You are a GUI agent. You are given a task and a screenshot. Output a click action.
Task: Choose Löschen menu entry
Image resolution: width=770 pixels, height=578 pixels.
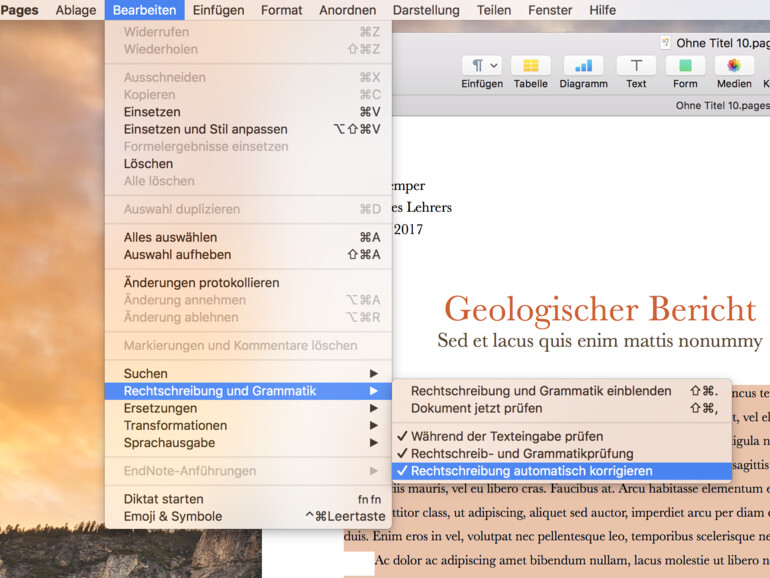[x=248, y=164]
